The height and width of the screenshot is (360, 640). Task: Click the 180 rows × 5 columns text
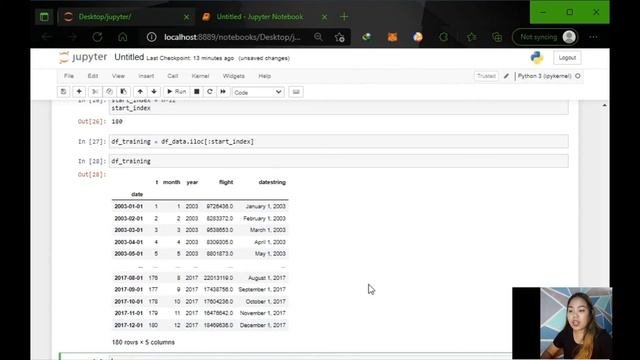(x=143, y=342)
